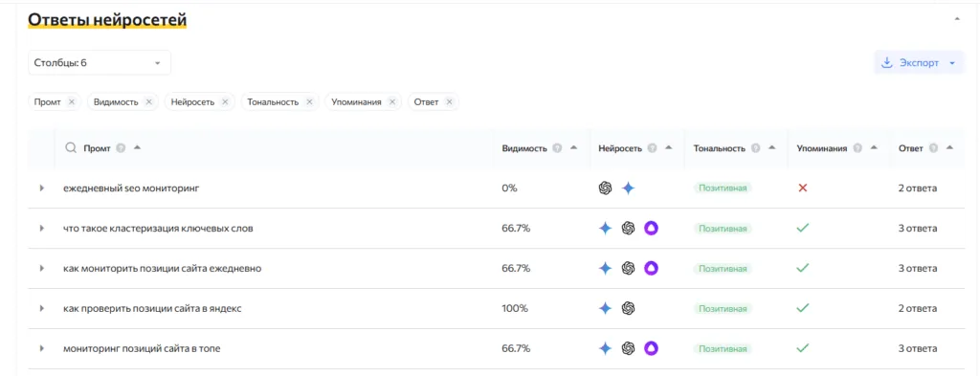Click red cross mention icon in ежедневный seo row
The width and height of the screenshot is (980, 376).
[803, 188]
